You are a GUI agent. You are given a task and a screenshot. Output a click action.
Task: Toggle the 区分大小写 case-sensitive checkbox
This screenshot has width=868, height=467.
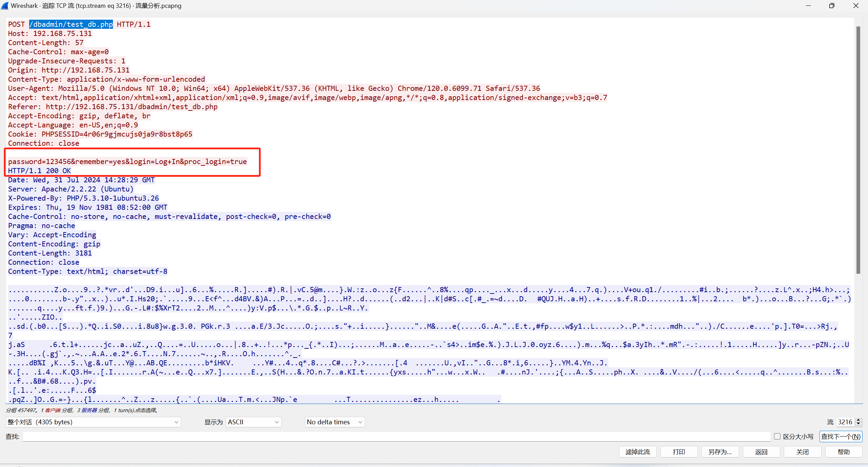pyautogui.click(x=777, y=436)
